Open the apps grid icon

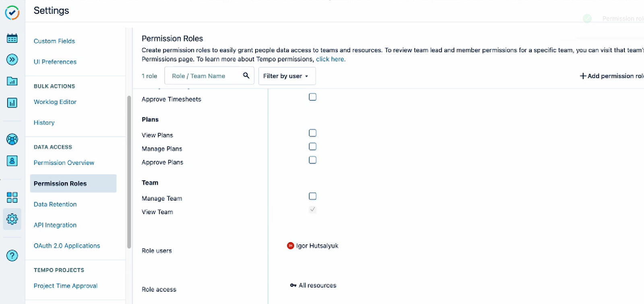click(x=12, y=197)
